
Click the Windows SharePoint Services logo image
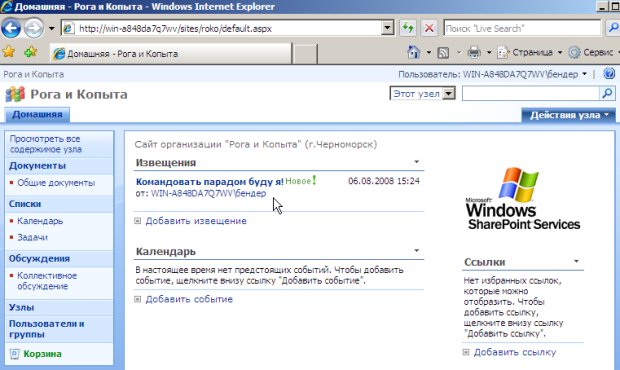522,199
